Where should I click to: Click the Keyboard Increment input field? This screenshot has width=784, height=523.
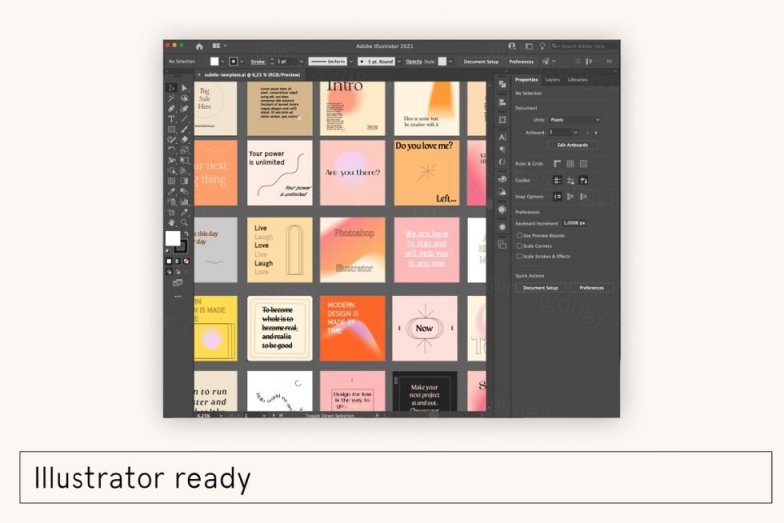point(574,223)
